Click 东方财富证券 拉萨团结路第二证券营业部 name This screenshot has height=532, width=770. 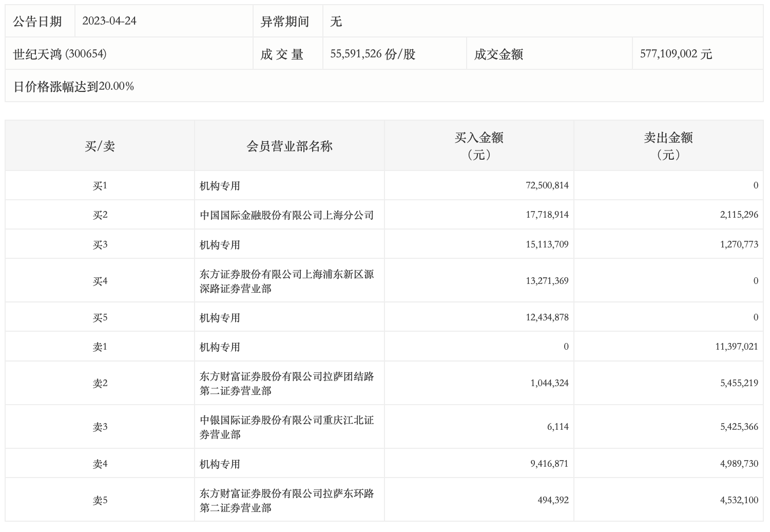click(286, 384)
